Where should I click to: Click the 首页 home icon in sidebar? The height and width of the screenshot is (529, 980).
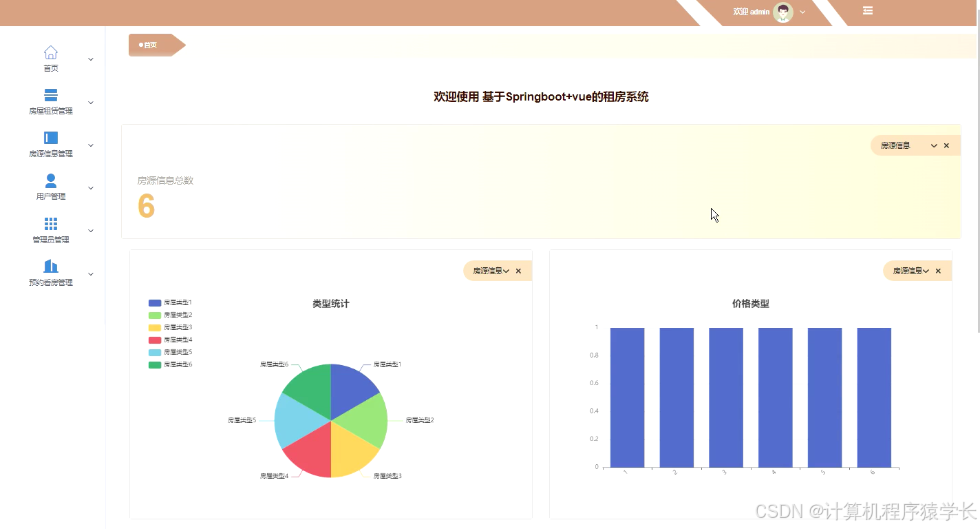(50, 52)
